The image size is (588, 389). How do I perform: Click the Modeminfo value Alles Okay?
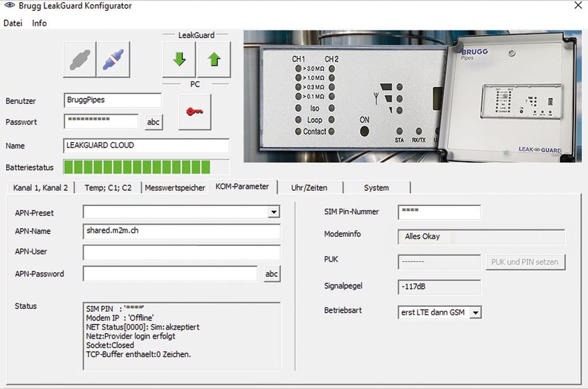coord(481,236)
